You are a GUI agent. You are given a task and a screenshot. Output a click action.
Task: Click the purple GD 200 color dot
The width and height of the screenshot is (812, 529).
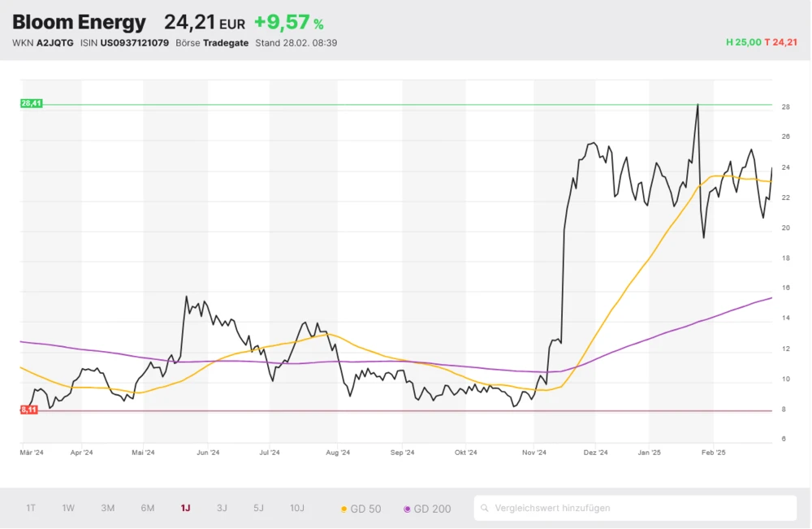[x=407, y=509]
